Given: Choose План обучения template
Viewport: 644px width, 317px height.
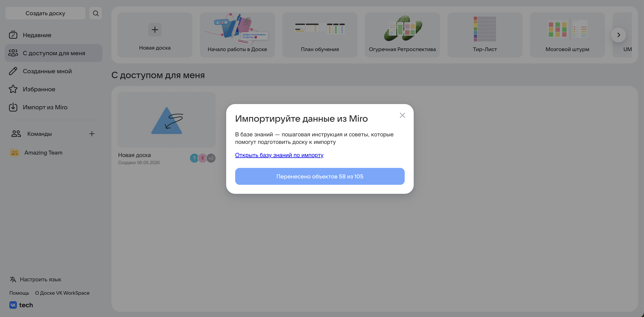Looking at the screenshot, I should coord(320,35).
